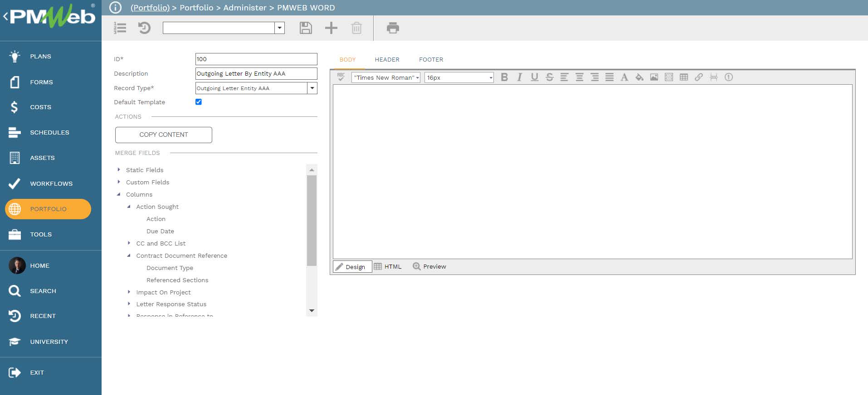Switch to the HEADER tab
The height and width of the screenshot is (395, 868).
point(387,60)
